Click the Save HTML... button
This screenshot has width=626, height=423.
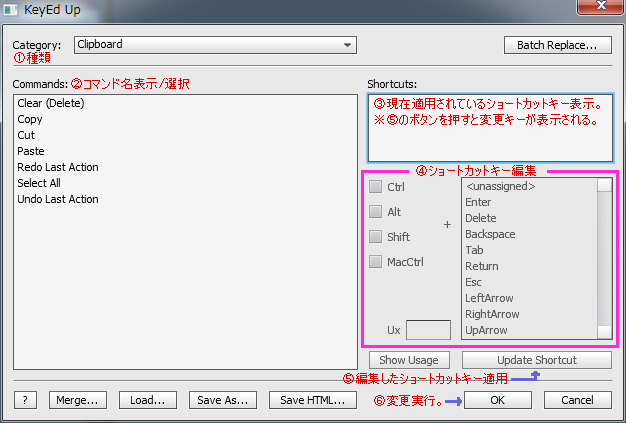[313, 400]
